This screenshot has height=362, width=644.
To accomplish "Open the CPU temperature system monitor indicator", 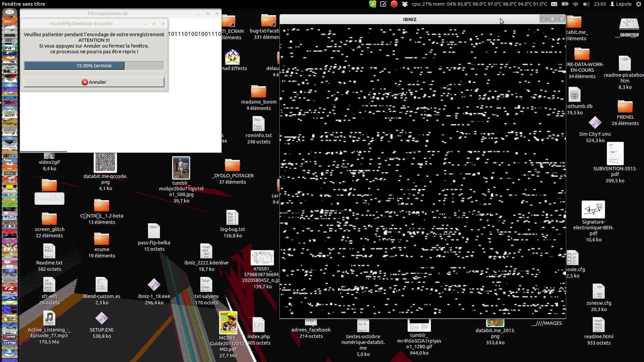I will pyautogui.click(x=479, y=4).
